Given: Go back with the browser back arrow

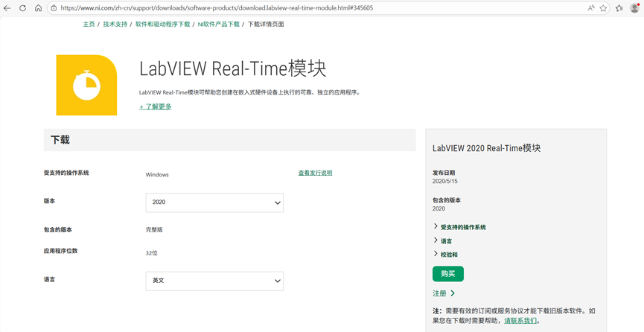Looking at the screenshot, I should pyautogui.click(x=7, y=7).
